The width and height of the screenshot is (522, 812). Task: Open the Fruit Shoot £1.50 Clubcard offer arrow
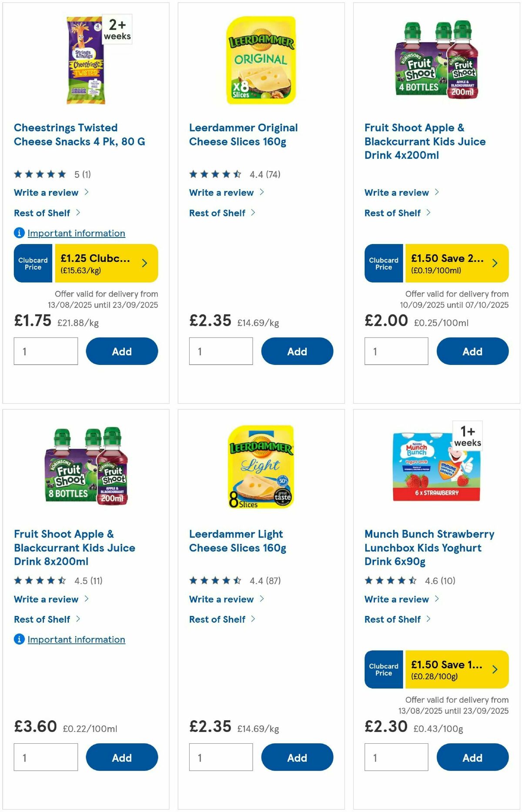coord(495,263)
